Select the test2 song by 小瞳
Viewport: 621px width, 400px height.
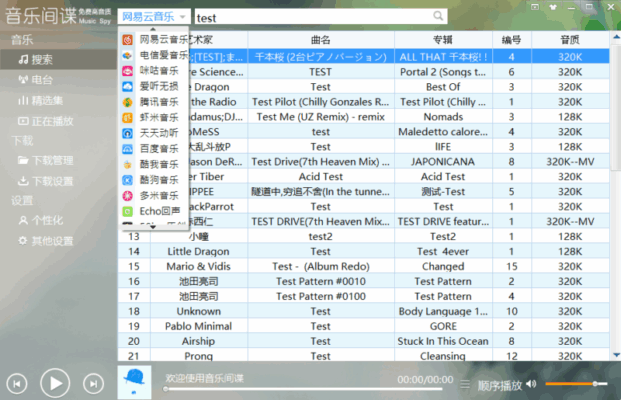pyautogui.click(x=363, y=236)
